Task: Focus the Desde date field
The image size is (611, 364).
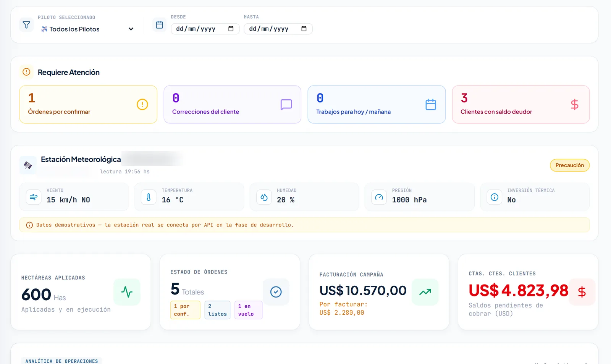Action: (x=205, y=29)
